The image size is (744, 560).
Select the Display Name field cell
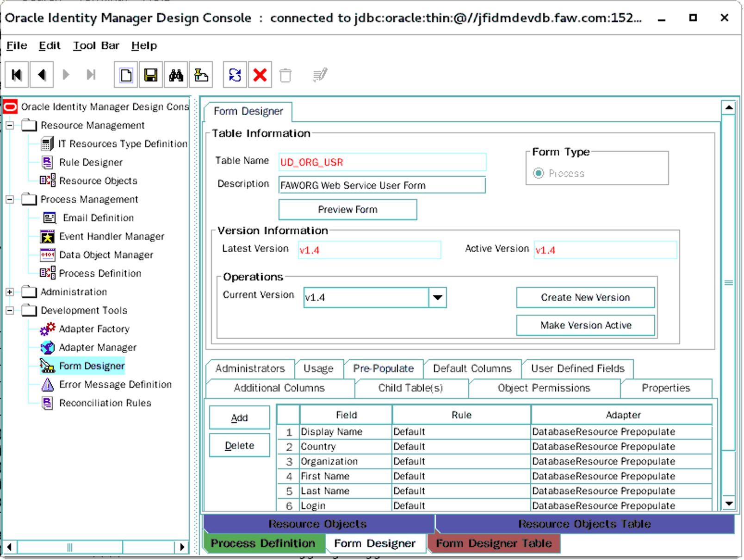346,432
